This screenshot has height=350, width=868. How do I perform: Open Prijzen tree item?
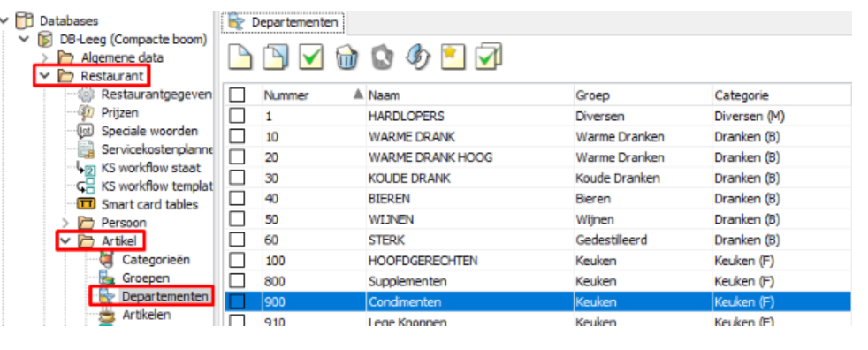coord(120,113)
